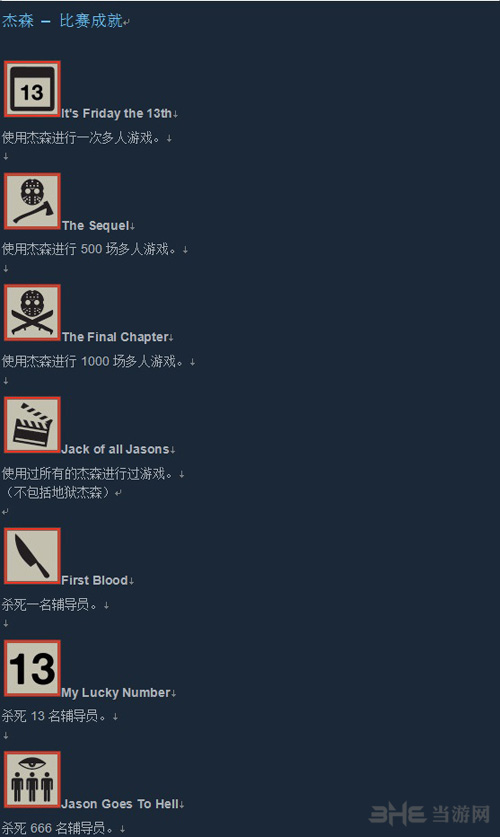
Task: Select the My Lucky Number title
Action: click(116, 693)
